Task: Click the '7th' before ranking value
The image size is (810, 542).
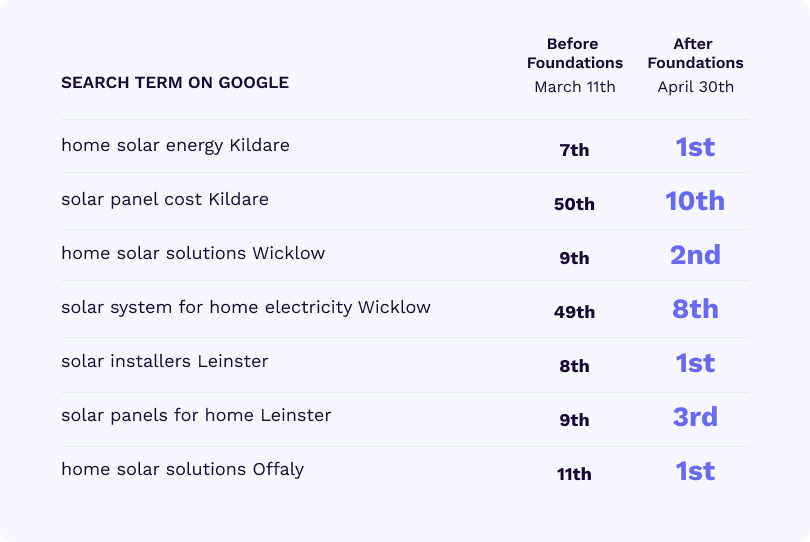Action: click(x=574, y=150)
